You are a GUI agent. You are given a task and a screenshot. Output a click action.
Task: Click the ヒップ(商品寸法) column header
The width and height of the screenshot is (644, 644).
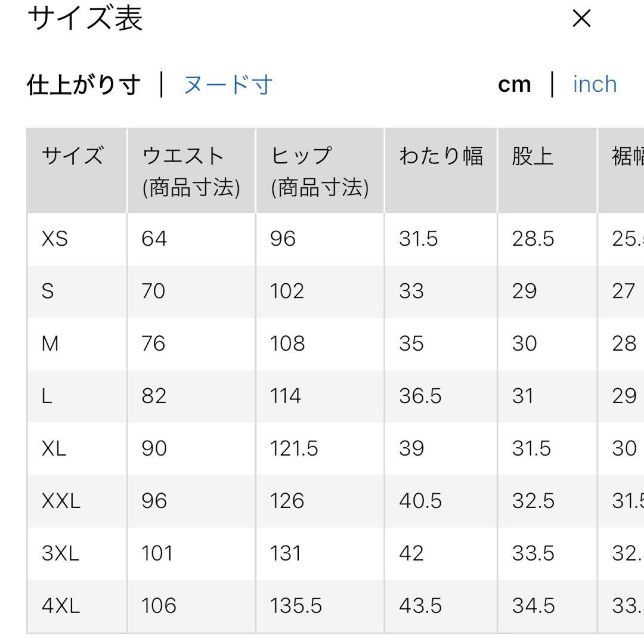coord(320,171)
